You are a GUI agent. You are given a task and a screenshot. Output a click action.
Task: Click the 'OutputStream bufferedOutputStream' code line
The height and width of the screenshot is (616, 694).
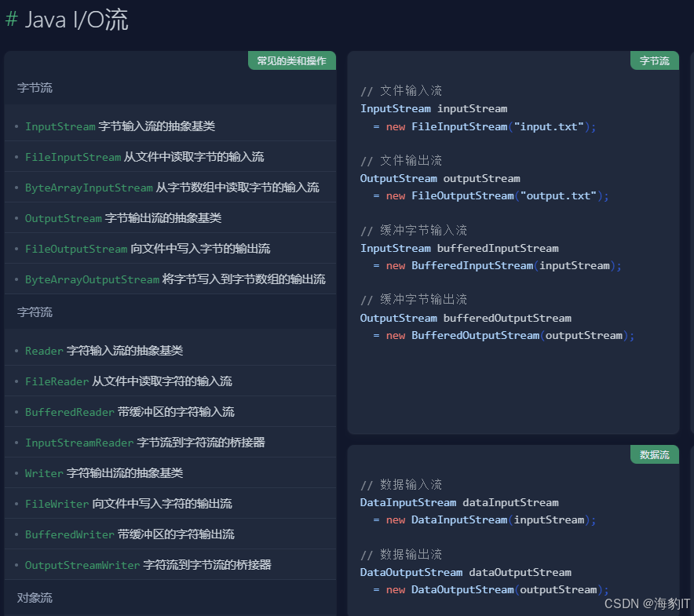[466, 318]
